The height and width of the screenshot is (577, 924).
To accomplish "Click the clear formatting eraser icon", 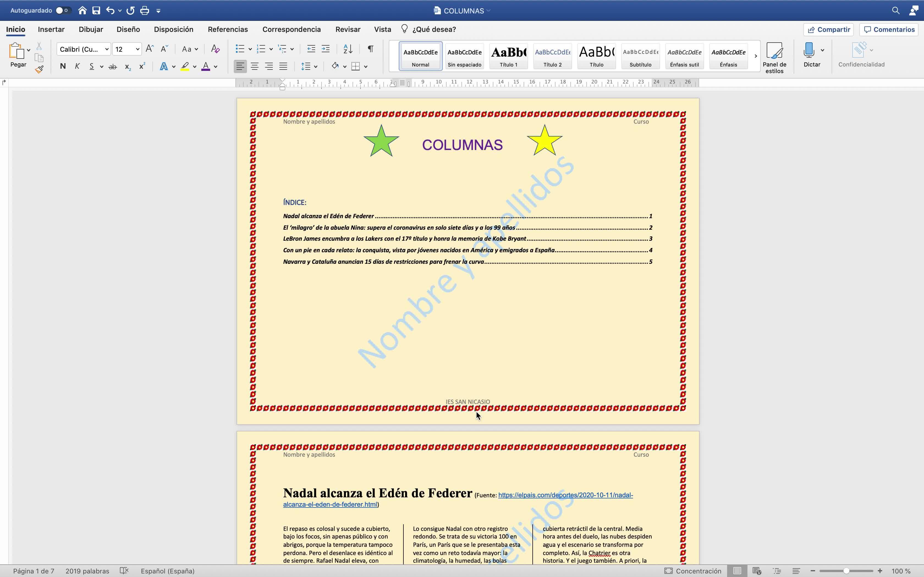I will tap(215, 49).
